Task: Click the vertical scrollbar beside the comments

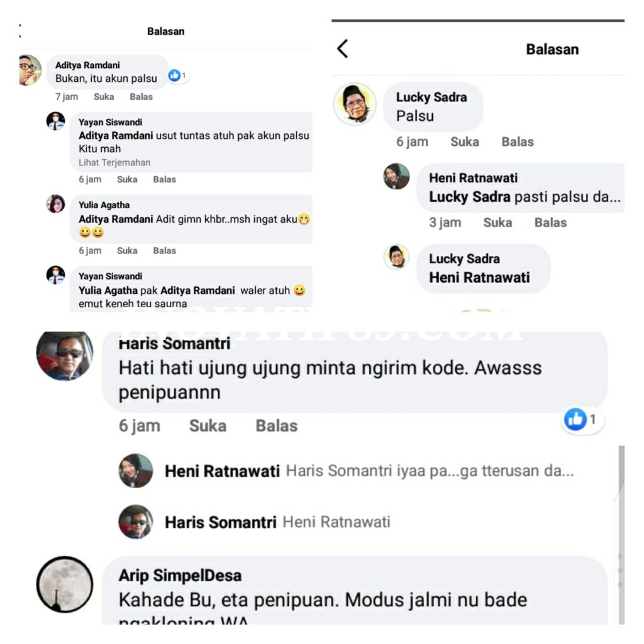Action: (621, 534)
